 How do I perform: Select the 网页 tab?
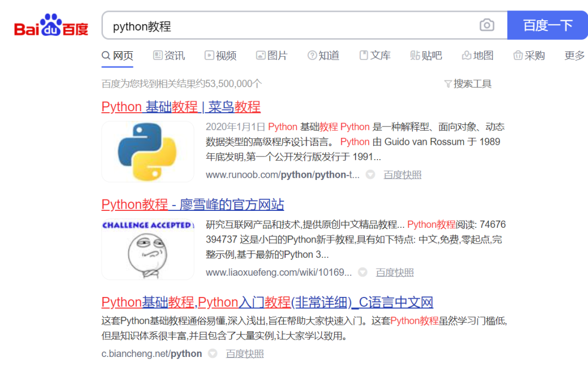point(118,56)
